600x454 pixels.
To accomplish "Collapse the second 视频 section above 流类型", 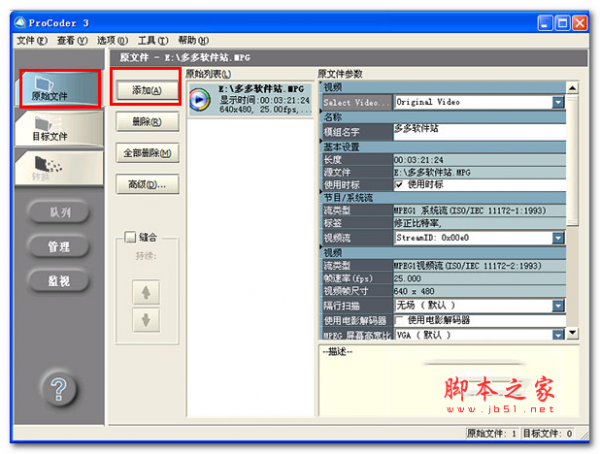I will [x=443, y=253].
